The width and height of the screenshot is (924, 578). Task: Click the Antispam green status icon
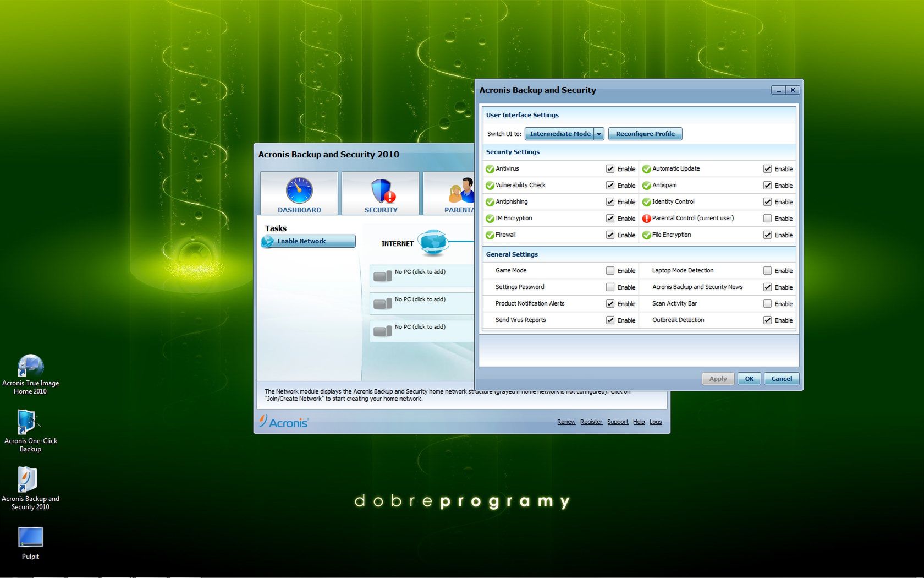pyautogui.click(x=647, y=186)
